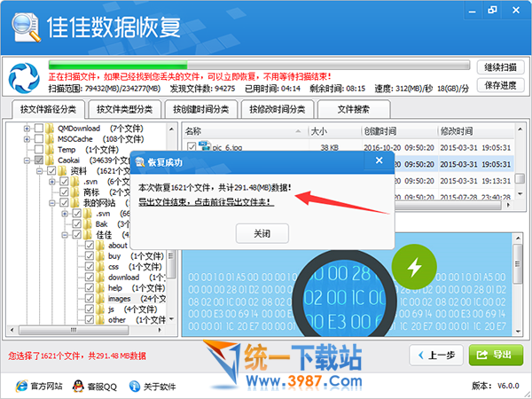The image size is (532, 399).
Task: Click the about folder icon
Action: tap(100, 246)
